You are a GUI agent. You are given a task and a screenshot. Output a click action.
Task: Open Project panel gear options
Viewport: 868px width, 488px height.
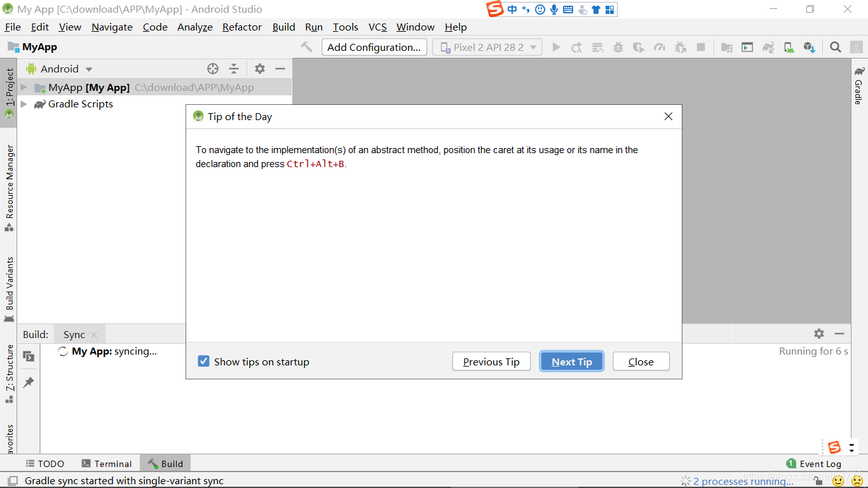pyautogui.click(x=260, y=69)
